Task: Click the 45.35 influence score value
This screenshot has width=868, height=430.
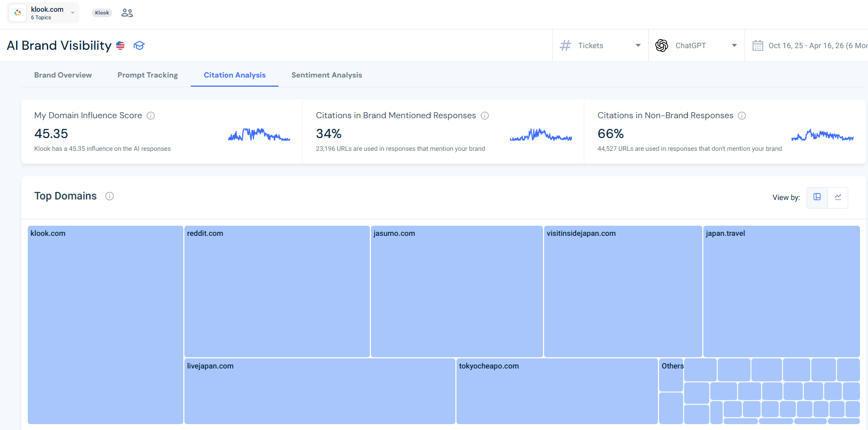Action: pos(51,134)
